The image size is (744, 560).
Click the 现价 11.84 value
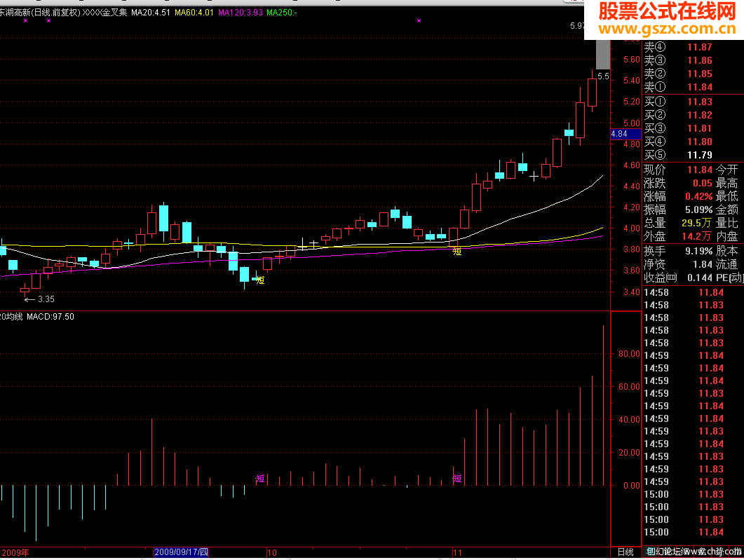(x=700, y=170)
